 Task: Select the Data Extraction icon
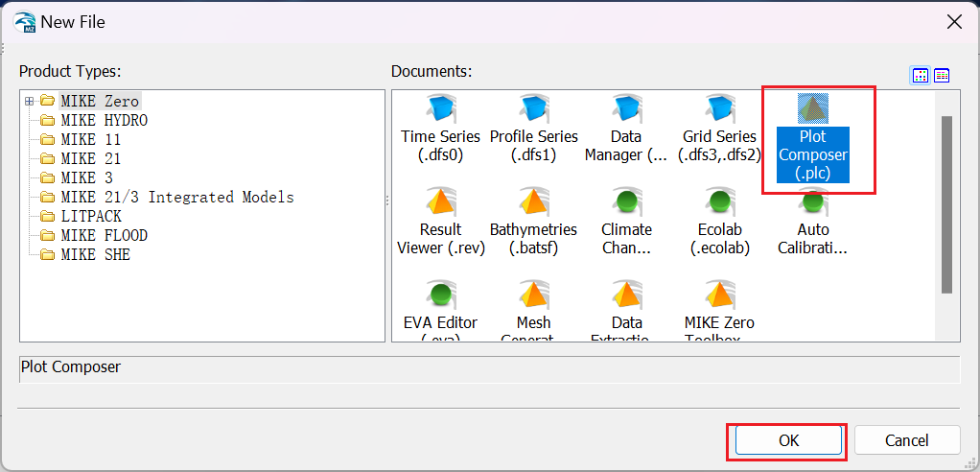coord(626,295)
